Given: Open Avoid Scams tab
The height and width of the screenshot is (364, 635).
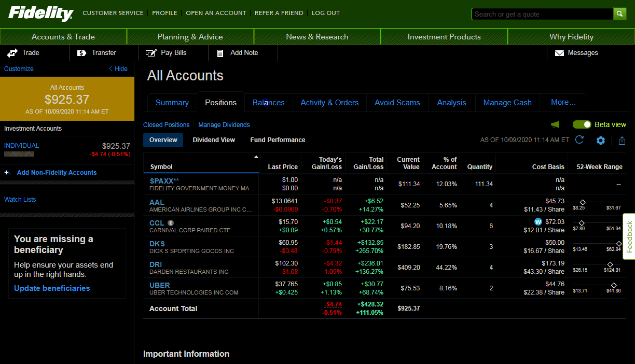Looking at the screenshot, I should pos(397,103).
